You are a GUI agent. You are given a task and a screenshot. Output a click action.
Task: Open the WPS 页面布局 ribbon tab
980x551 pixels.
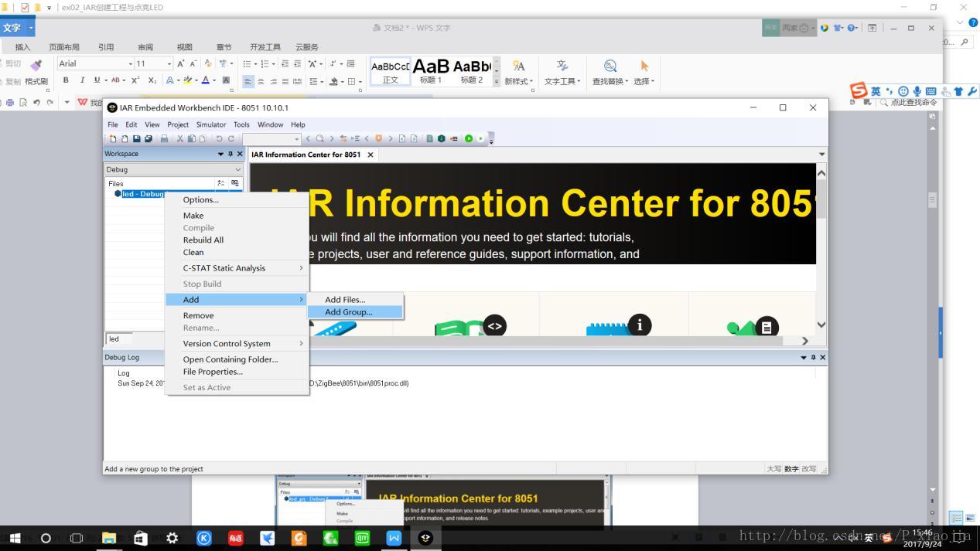[x=64, y=47]
